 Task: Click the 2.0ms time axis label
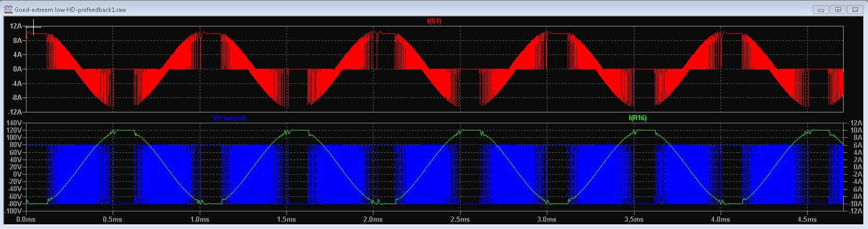[x=373, y=220]
